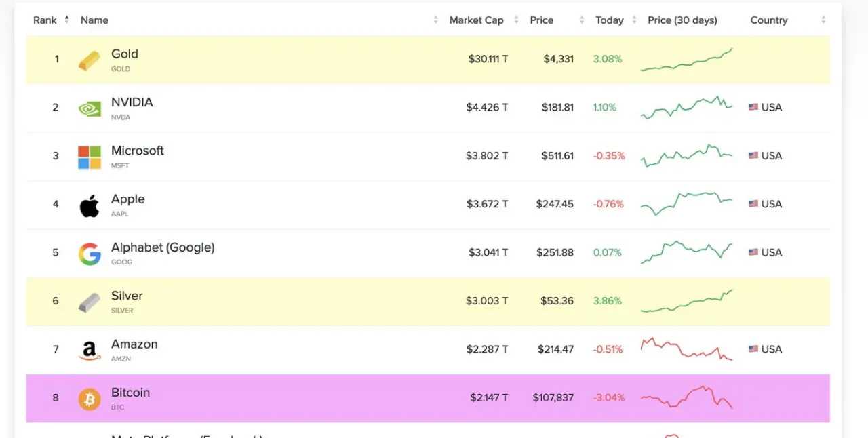The image size is (868, 438).
Task: Click the Google logo icon
Action: click(90, 254)
